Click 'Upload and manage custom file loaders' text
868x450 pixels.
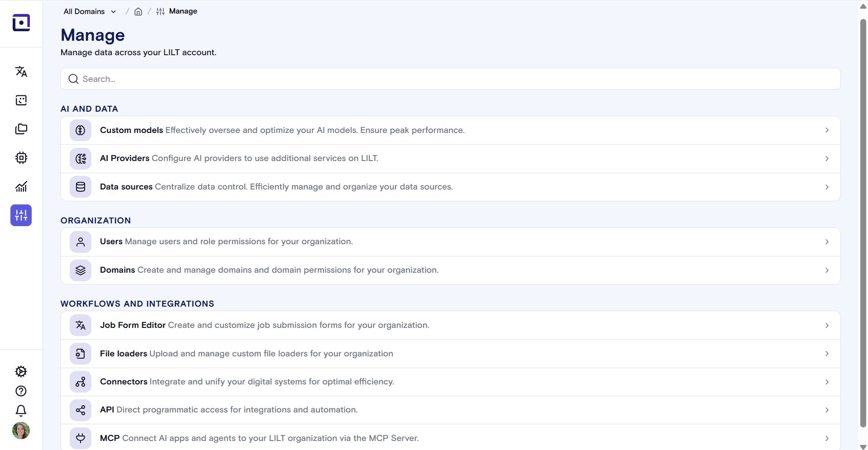point(229,354)
